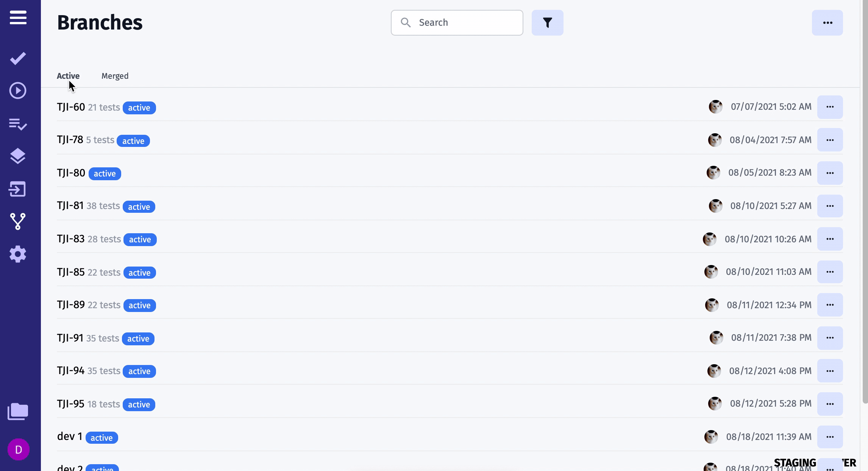Click the filter icon to filter branches

coord(547,23)
